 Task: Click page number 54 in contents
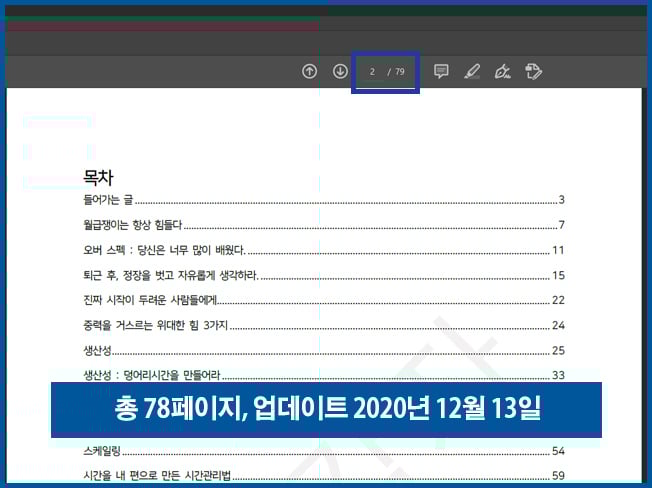pyautogui.click(x=558, y=451)
